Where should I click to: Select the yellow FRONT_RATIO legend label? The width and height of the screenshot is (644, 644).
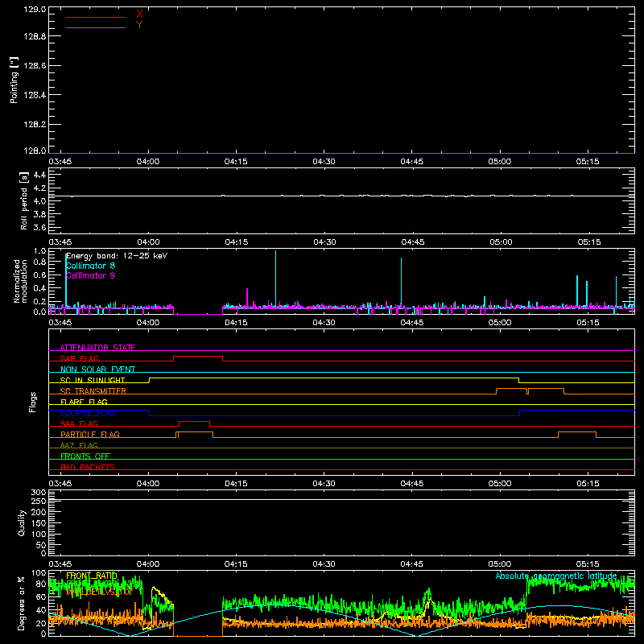(x=92, y=576)
